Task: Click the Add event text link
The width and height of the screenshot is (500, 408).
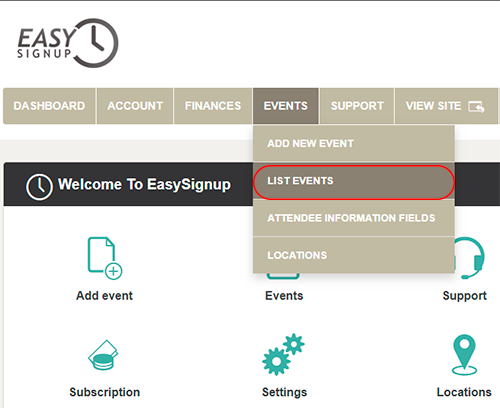Action: (104, 296)
